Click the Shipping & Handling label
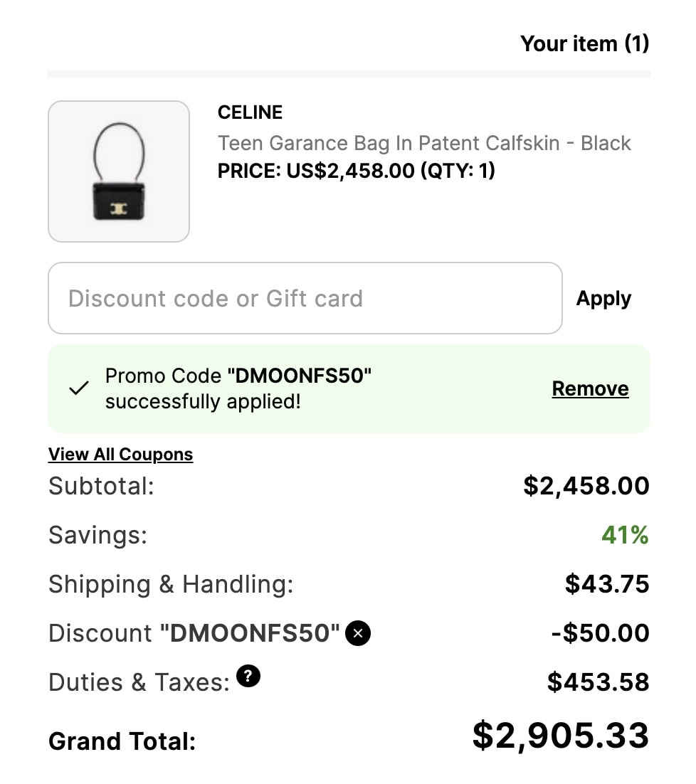 pos(171,584)
